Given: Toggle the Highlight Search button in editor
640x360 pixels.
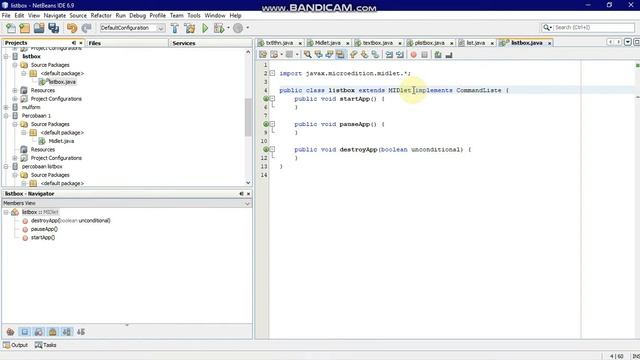Looking at the screenshot, I should coord(340,54).
